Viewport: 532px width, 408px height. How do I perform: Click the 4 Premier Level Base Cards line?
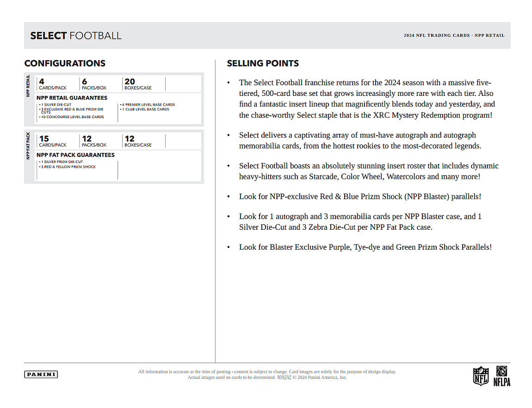[148, 105]
